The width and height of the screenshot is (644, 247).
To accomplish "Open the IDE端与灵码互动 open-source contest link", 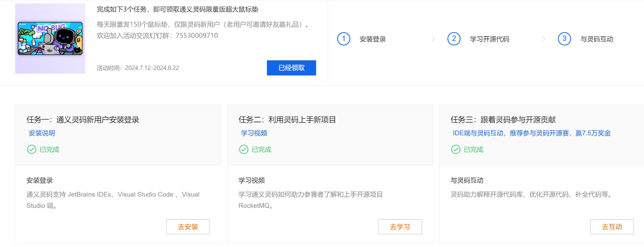I will coord(531,133).
